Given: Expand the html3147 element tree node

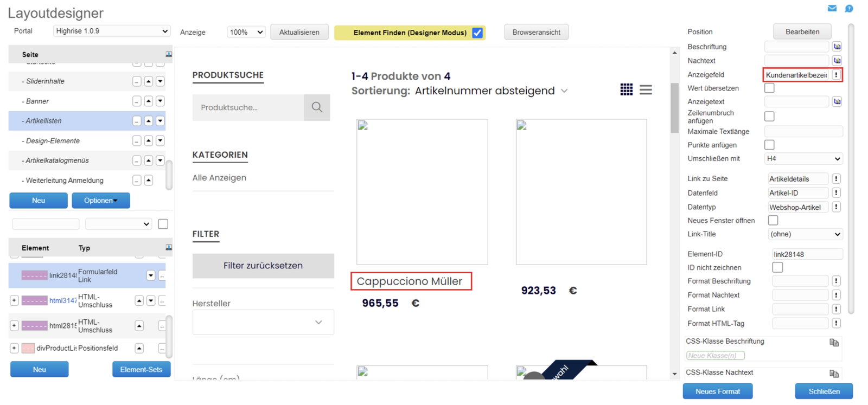Looking at the screenshot, I should click(x=14, y=300).
